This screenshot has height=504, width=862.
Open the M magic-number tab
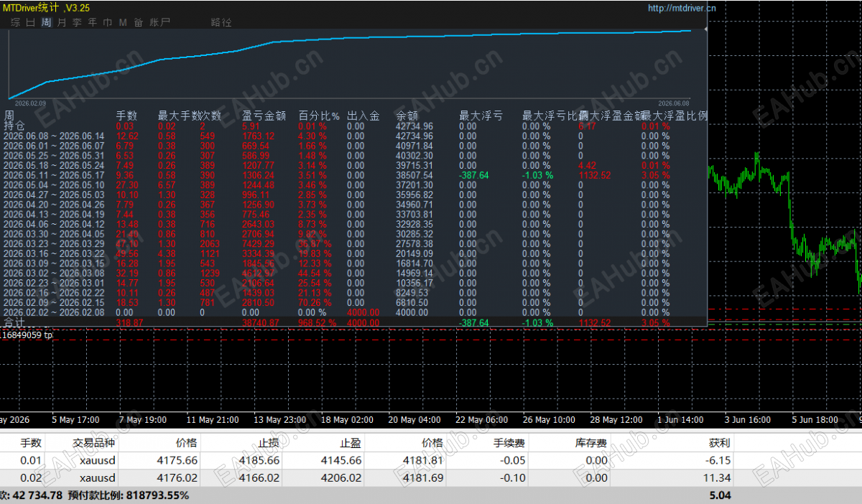123,22
